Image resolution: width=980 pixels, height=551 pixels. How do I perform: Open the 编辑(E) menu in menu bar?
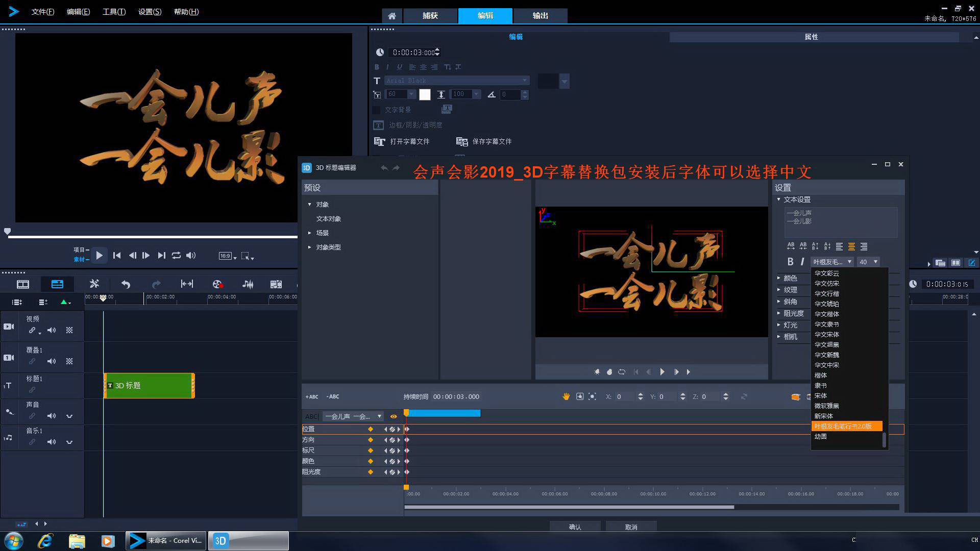(78, 12)
